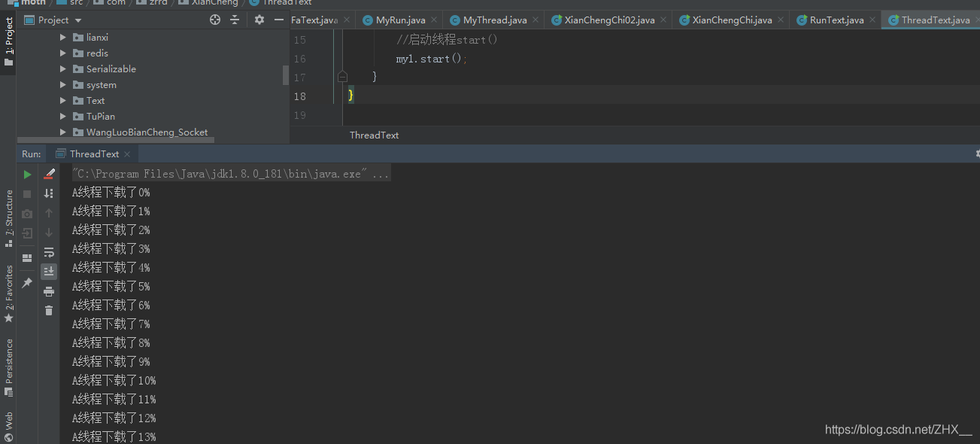Close the RunText.java tab
Viewport: 980px width, 444px height.
click(872, 20)
